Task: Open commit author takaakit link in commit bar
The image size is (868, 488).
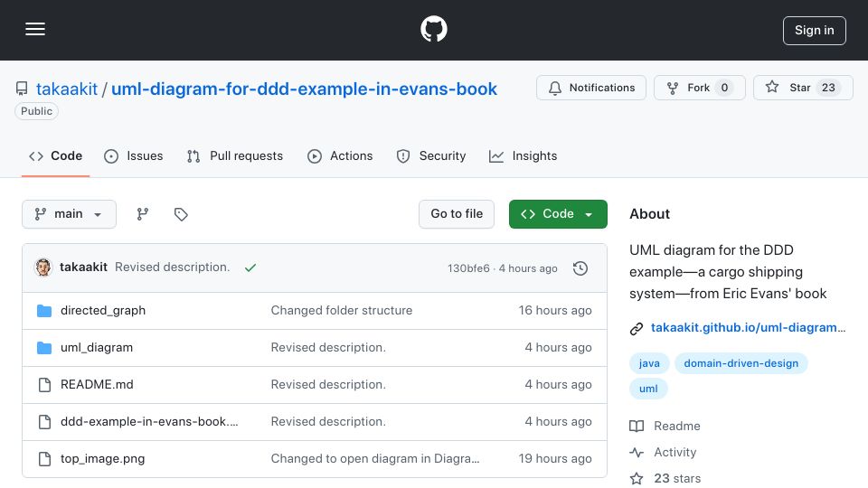Action: click(83, 267)
